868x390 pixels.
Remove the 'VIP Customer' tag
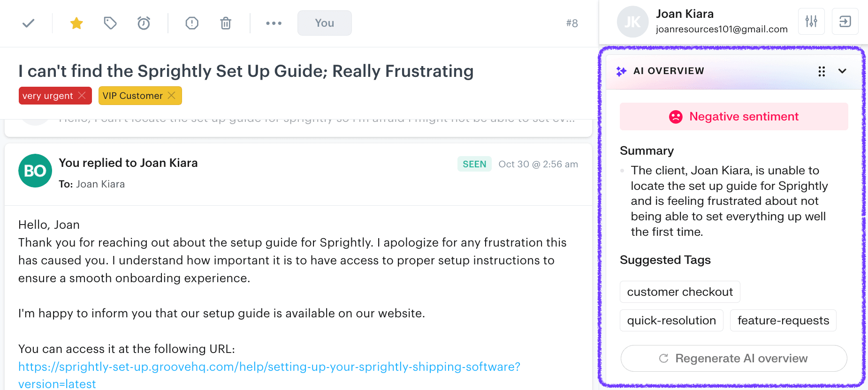click(171, 95)
